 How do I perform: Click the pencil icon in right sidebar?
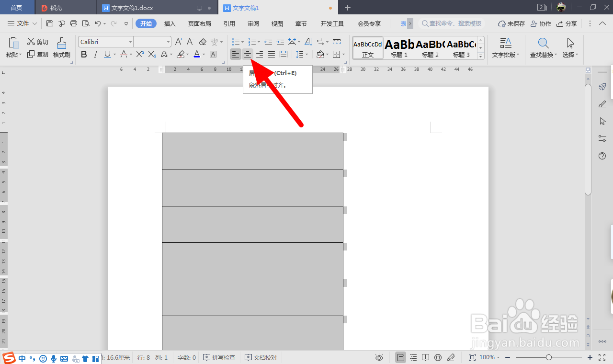[602, 104]
